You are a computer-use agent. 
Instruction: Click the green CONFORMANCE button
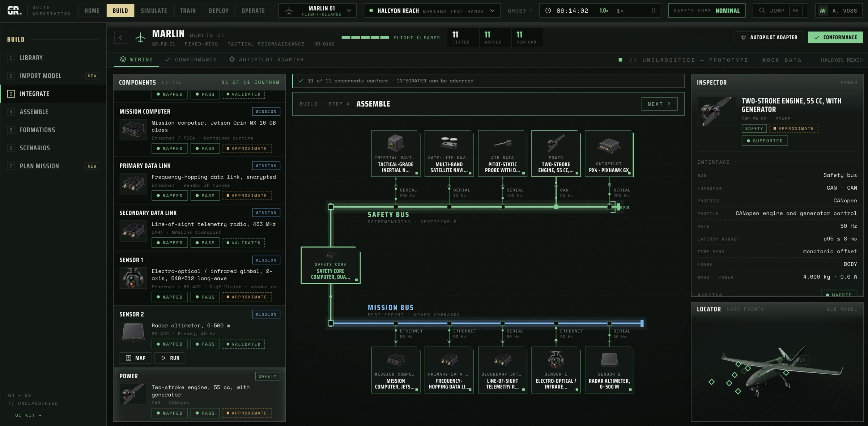pyautogui.click(x=835, y=37)
